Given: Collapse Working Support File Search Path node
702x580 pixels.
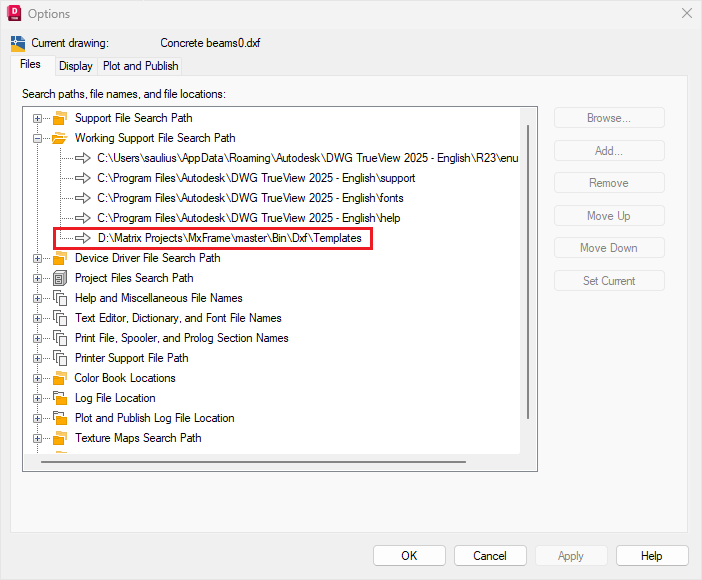Looking at the screenshot, I should pyautogui.click(x=37, y=139).
